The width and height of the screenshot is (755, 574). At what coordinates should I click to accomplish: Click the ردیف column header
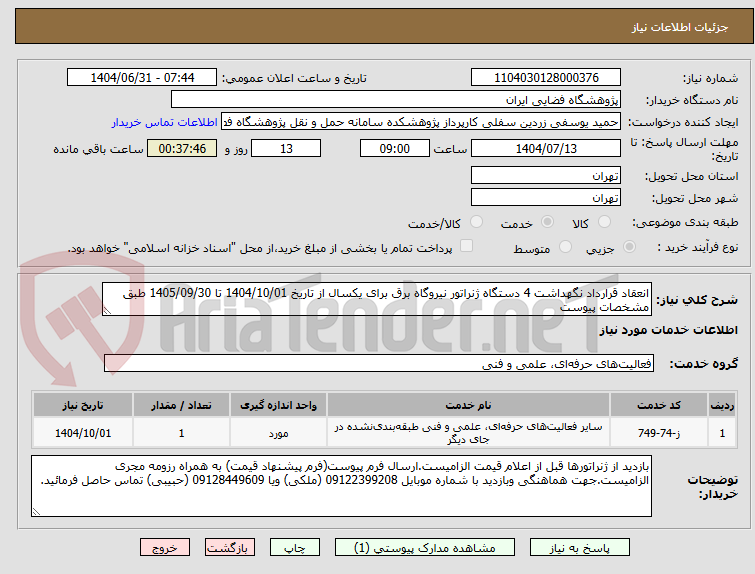tap(722, 405)
